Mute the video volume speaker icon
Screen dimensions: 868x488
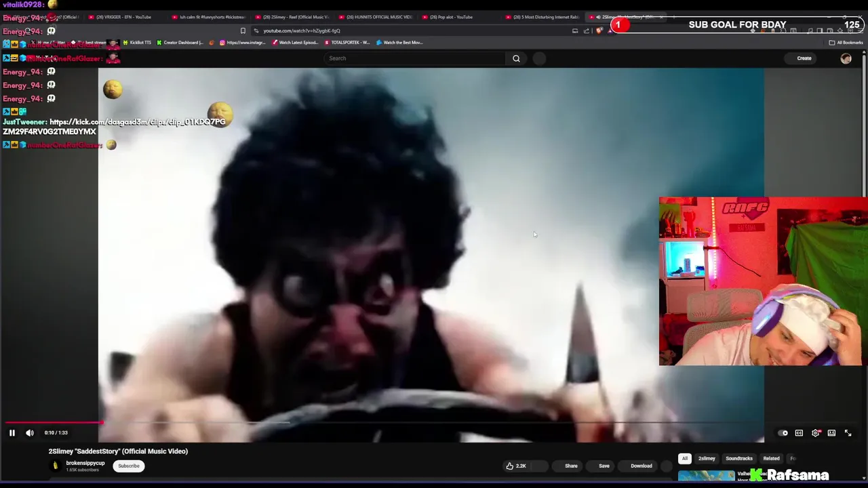pyautogui.click(x=30, y=432)
